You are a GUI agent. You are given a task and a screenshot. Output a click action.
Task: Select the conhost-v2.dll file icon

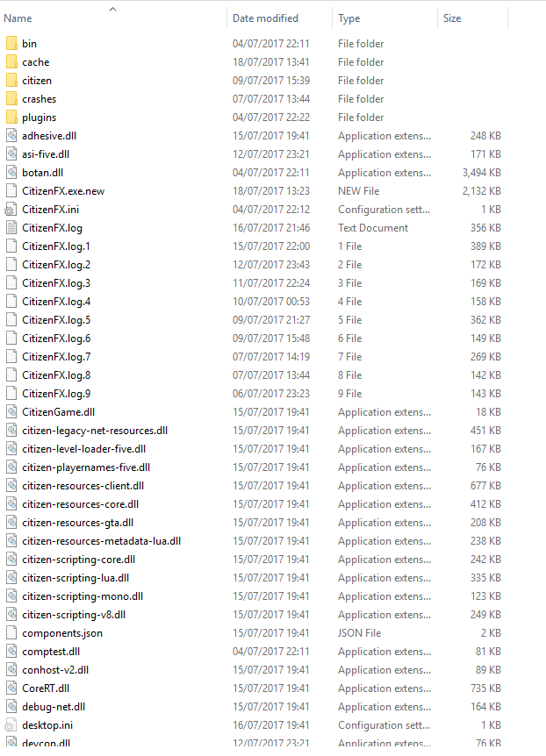[x=11, y=670]
